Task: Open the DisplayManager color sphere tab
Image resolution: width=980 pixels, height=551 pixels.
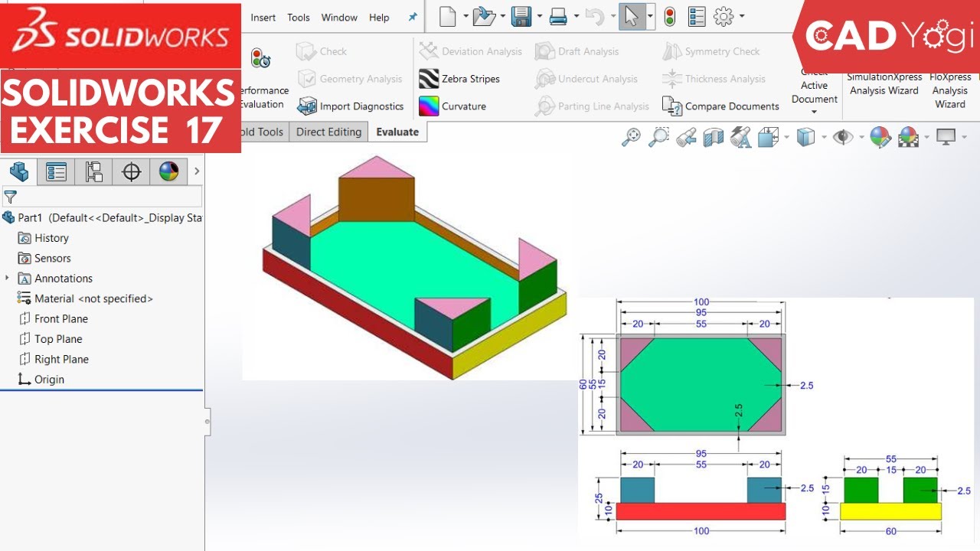Action: (x=168, y=172)
